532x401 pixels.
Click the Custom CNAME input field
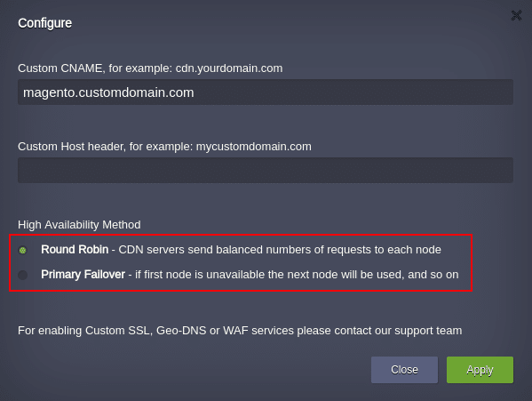point(266,92)
